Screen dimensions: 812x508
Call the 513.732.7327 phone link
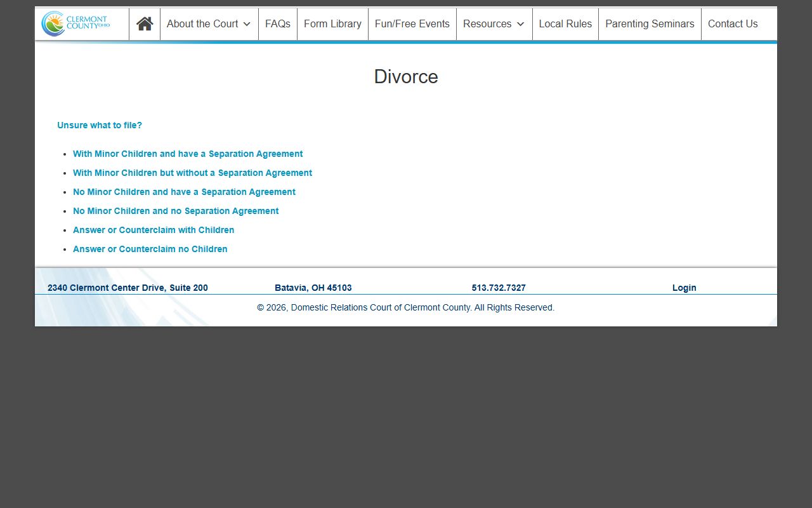tap(499, 288)
